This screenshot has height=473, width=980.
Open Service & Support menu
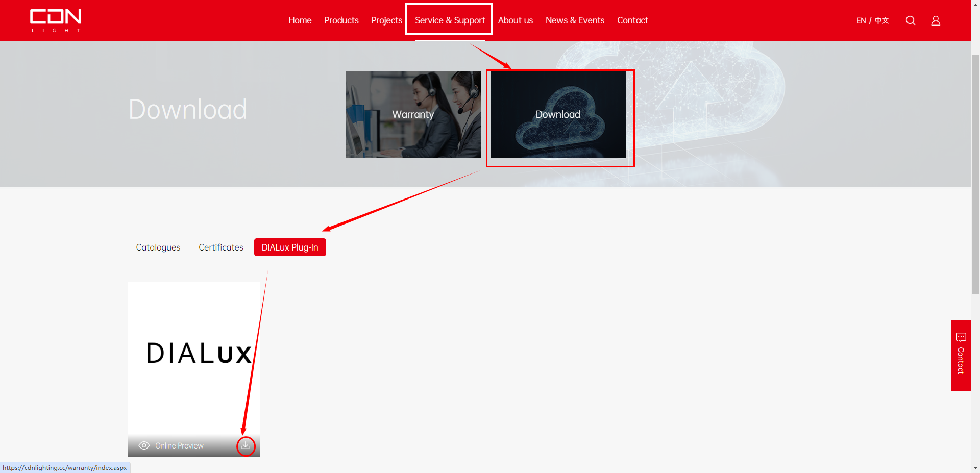[449, 20]
